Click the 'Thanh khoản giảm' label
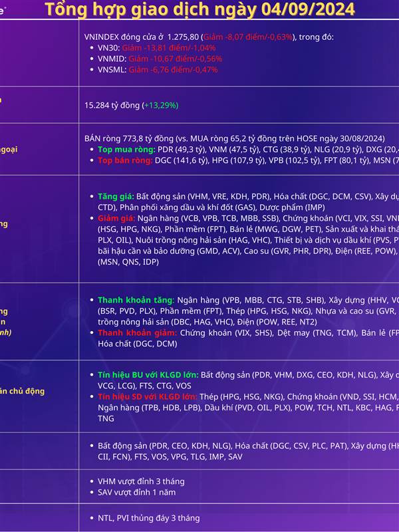 (137, 332)
